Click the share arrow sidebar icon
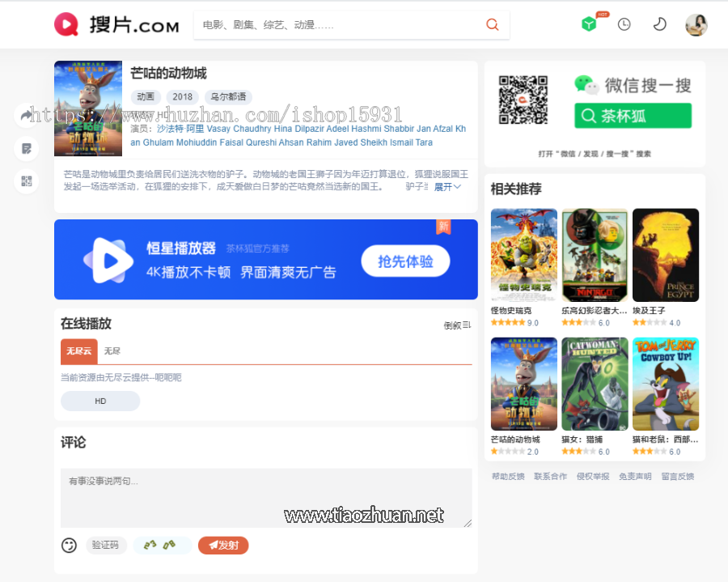728x582 pixels. (27, 116)
